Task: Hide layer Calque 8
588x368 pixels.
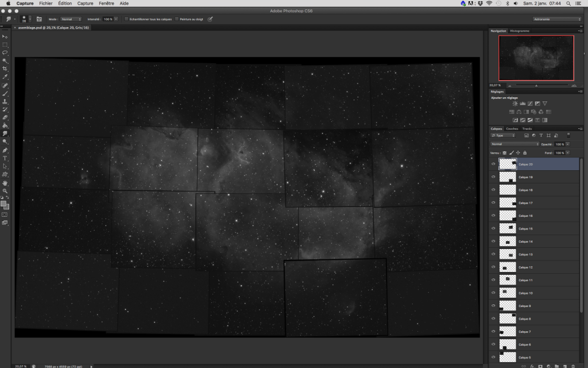Action: point(493,319)
